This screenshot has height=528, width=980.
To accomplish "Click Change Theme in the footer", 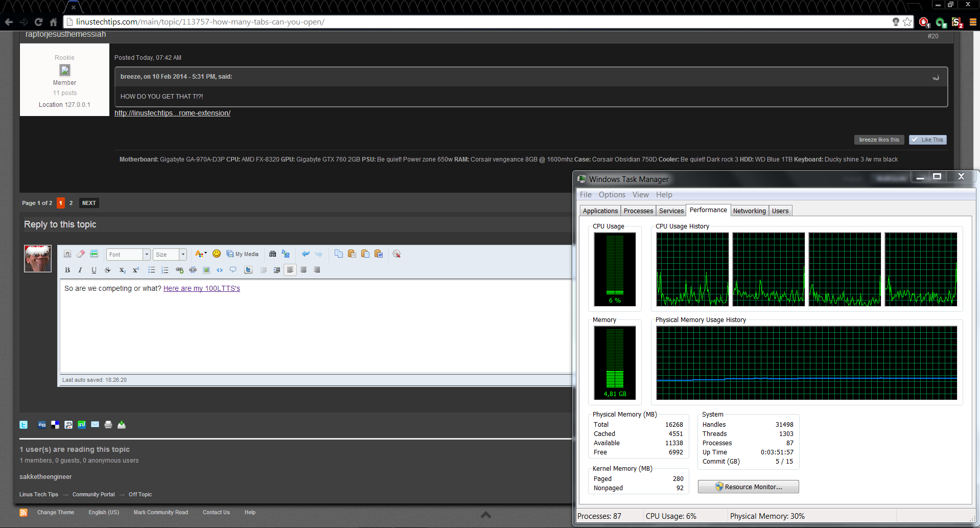I will [x=56, y=513].
